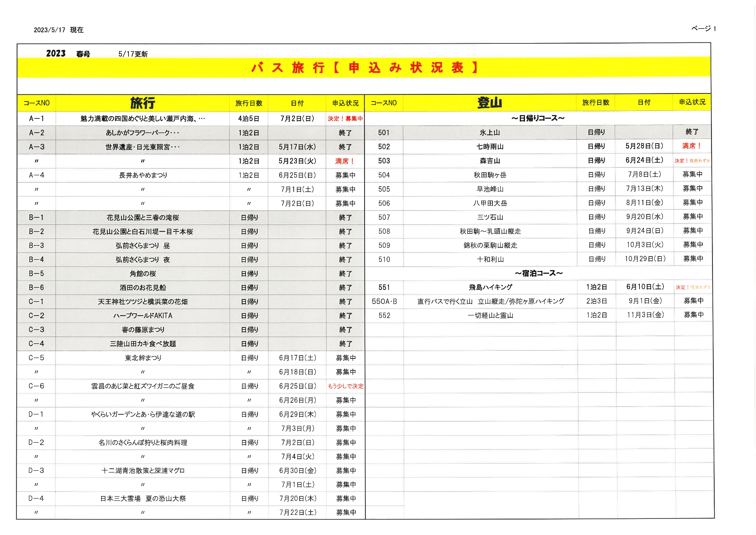Click 春の藤原まつり tour name
Screen dimensions: 756x535
143,330
